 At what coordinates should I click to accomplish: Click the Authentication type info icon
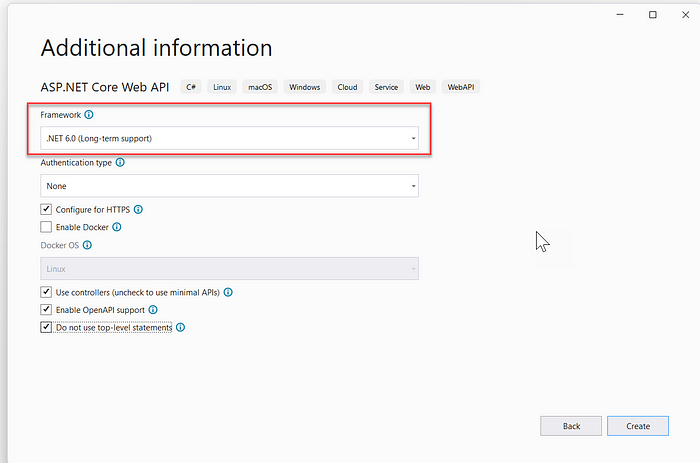pyautogui.click(x=120, y=163)
